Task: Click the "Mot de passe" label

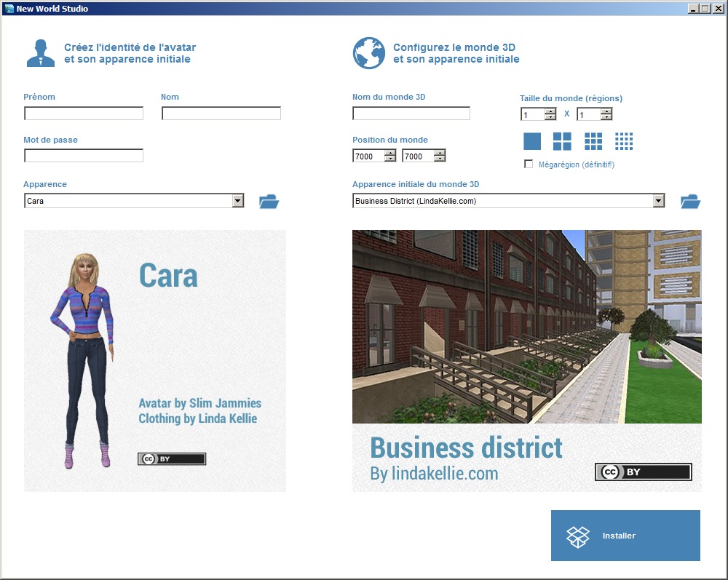Action: [51, 140]
